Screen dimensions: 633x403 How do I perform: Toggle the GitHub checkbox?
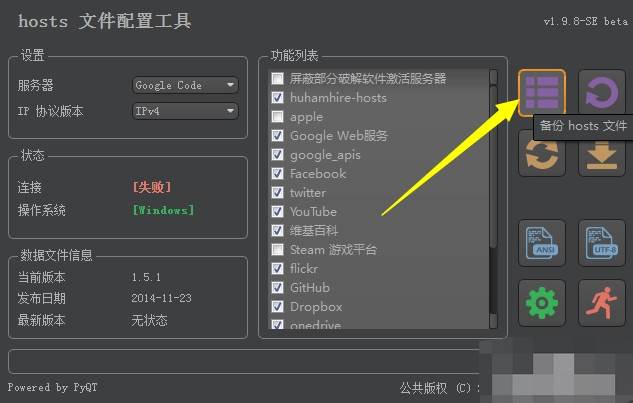[277, 287]
